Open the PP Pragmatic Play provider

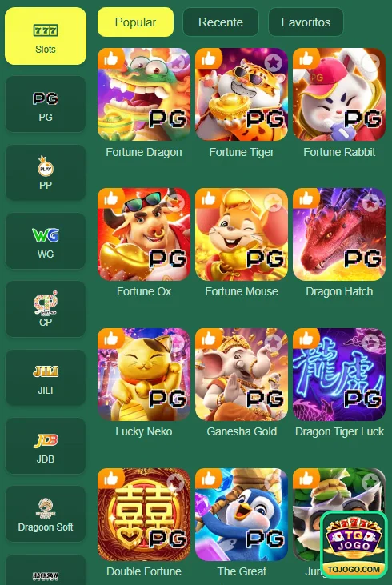click(x=46, y=172)
